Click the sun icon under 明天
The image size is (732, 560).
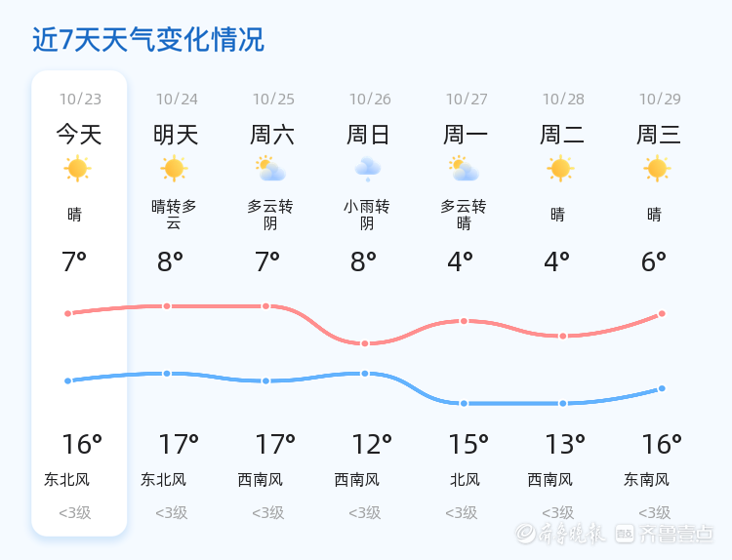point(174,169)
